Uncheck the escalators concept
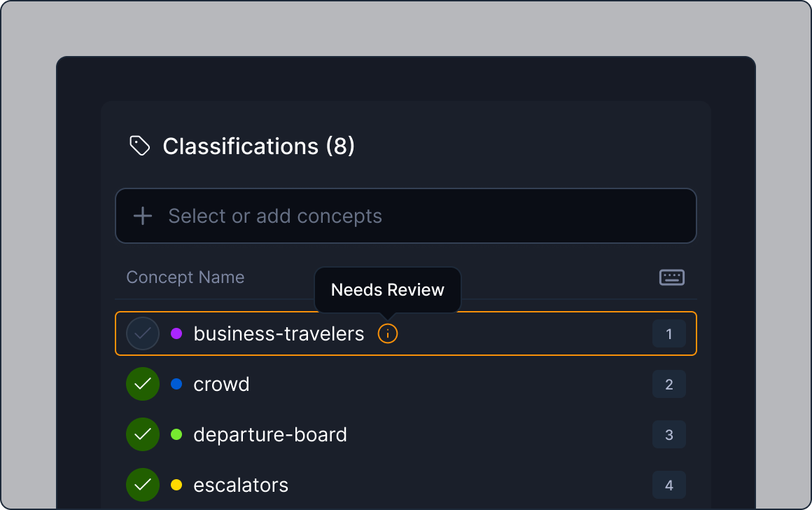 [143, 485]
